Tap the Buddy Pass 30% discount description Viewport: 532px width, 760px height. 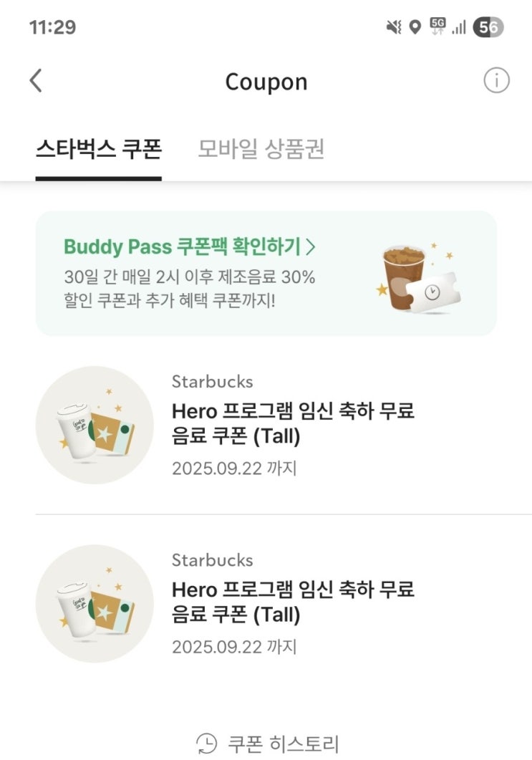pyautogui.click(x=189, y=288)
